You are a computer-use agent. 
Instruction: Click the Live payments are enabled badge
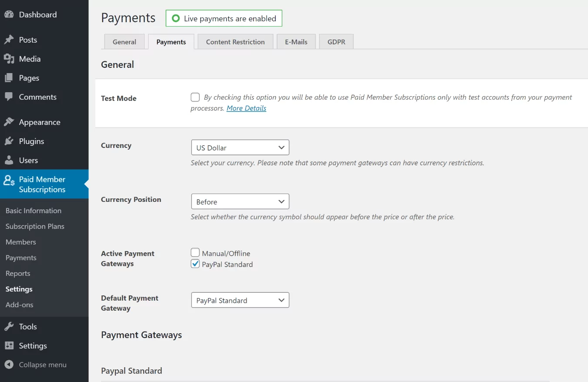[x=224, y=18]
